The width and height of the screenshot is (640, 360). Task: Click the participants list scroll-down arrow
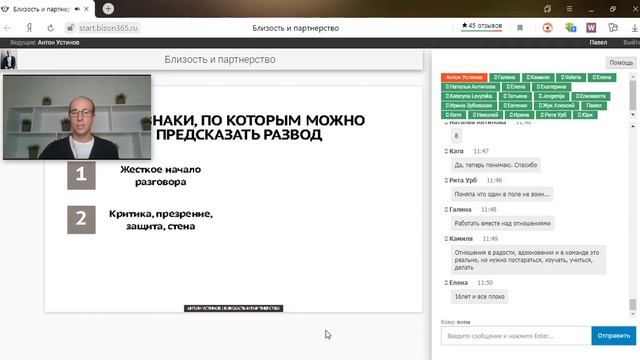pyautogui.click(x=633, y=114)
